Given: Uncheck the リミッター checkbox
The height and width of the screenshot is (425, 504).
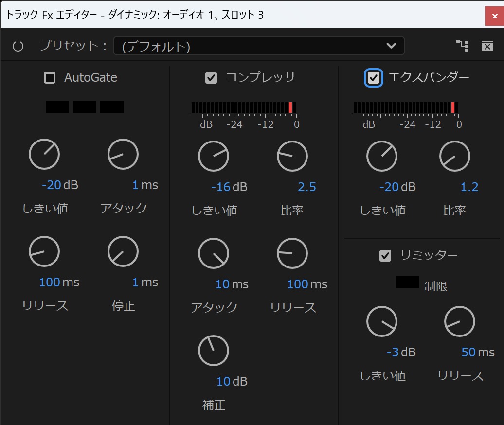Looking at the screenshot, I should point(385,256).
